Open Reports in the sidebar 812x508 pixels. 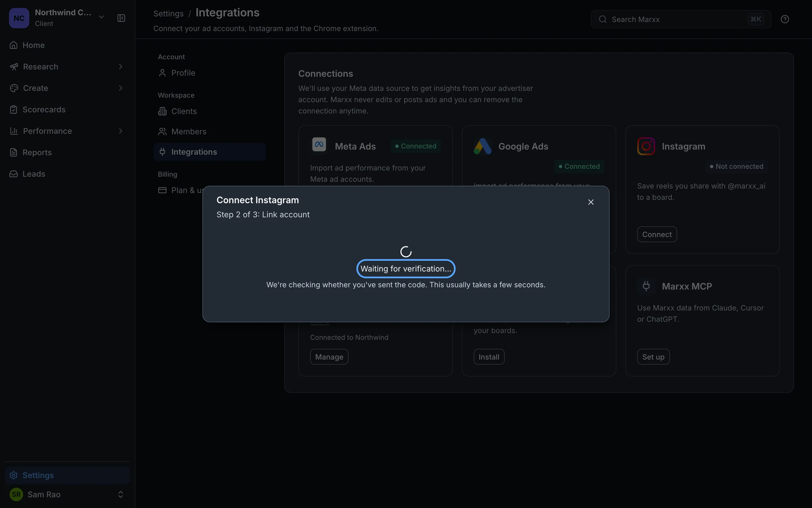67,152
